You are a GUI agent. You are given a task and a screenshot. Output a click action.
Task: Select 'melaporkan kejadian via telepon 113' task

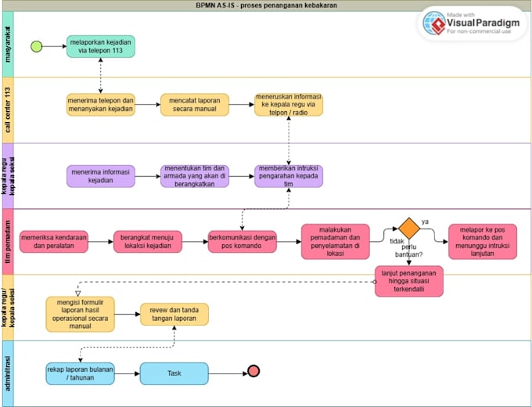[101, 46]
